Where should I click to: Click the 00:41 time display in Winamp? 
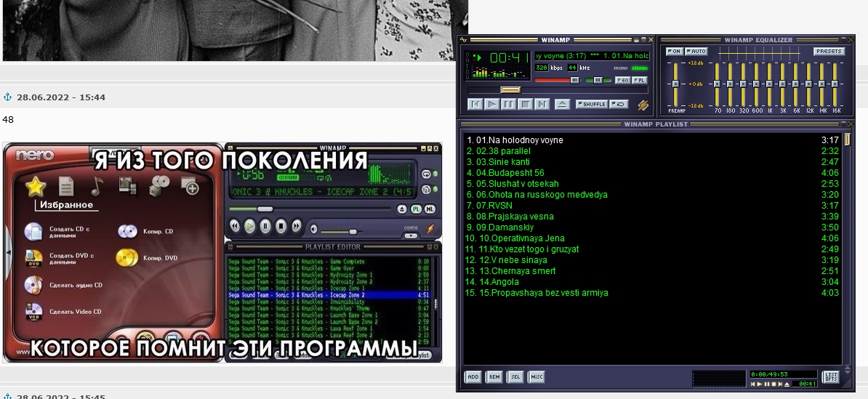510,57
